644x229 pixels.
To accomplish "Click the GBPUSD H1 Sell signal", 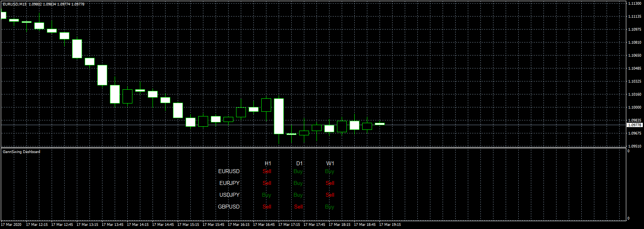I will (x=267, y=207).
